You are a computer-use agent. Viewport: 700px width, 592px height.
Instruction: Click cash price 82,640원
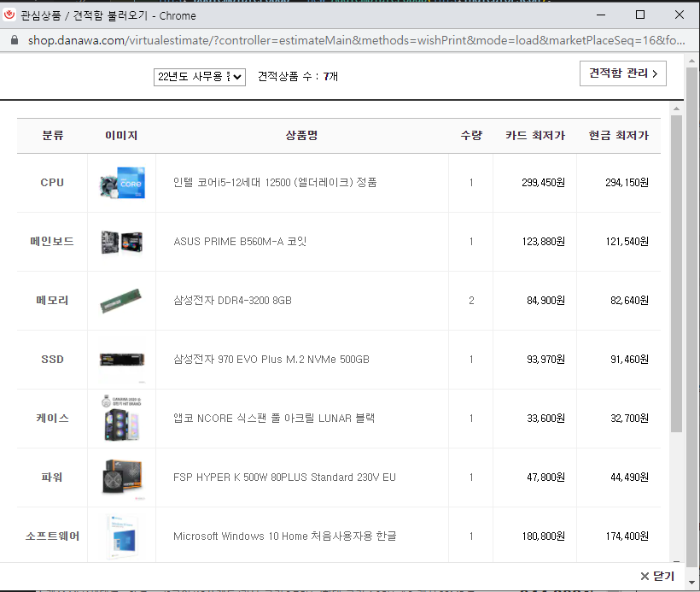[629, 300]
